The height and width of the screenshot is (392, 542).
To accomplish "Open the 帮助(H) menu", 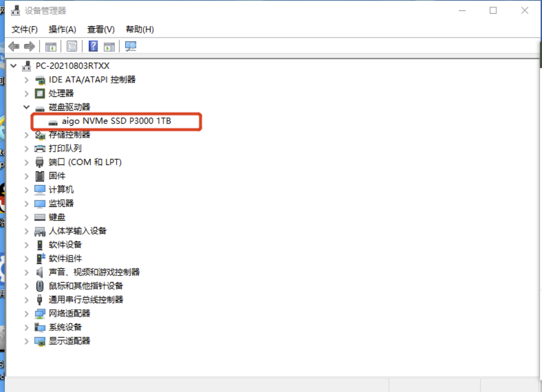I will click(139, 29).
